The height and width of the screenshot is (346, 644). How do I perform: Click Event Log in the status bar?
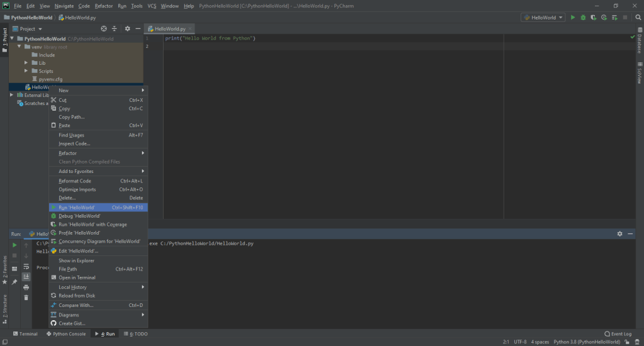coord(618,334)
